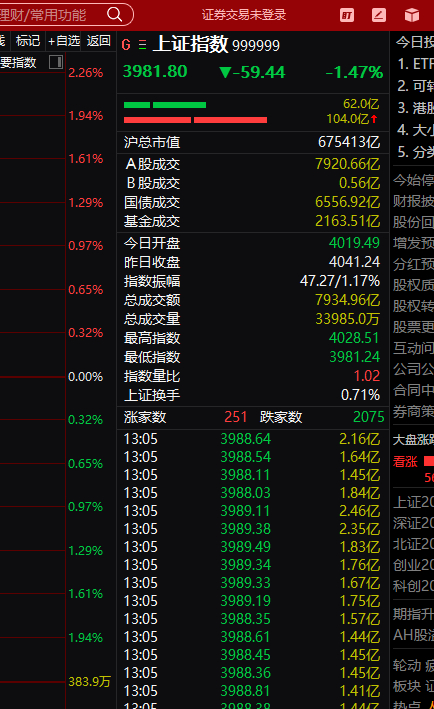Click 看涨 in the right panel
Image resolution: width=434 pixels, height=709 pixels.
pyautogui.click(x=405, y=461)
